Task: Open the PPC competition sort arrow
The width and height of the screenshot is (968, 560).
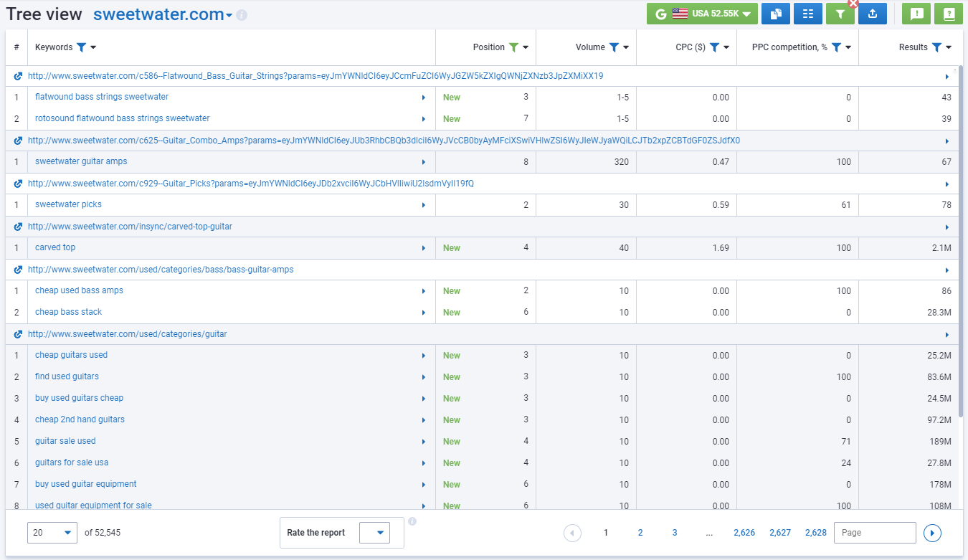Action: click(848, 48)
